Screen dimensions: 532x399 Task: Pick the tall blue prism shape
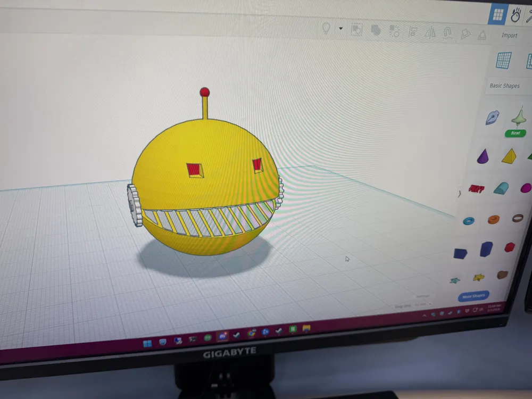[486, 248]
